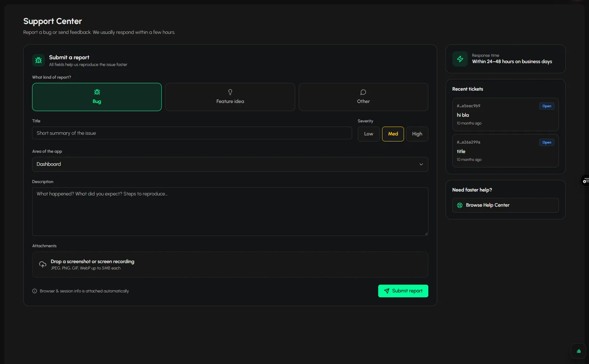Click Within 24–48 hours on business days text
The width and height of the screenshot is (589, 364).
pyautogui.click(x=512, y=62)
